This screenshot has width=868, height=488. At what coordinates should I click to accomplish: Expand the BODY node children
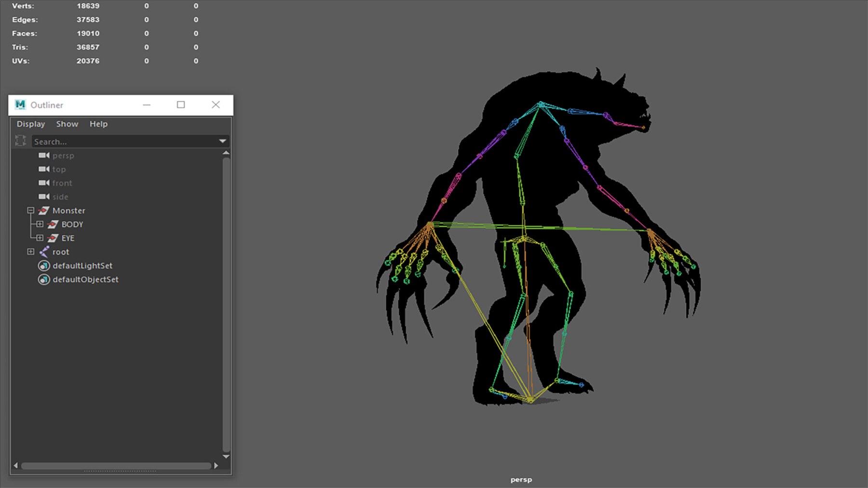(41, 224)
